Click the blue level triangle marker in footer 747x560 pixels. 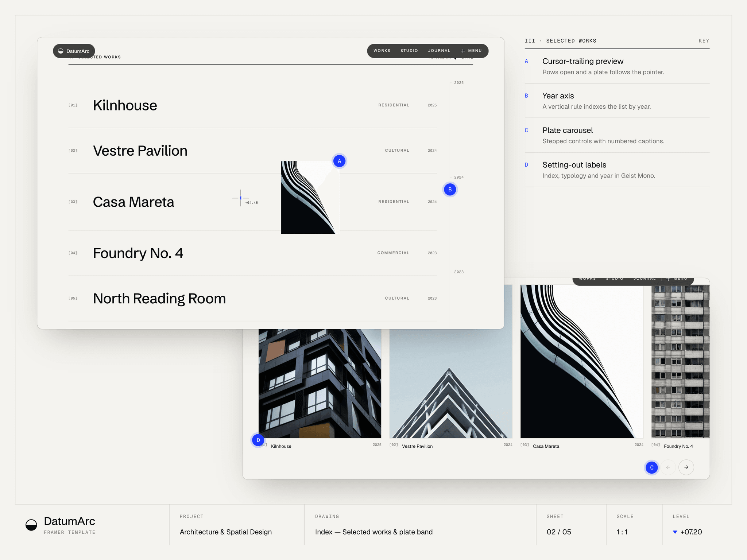click(x=675, y=532)
